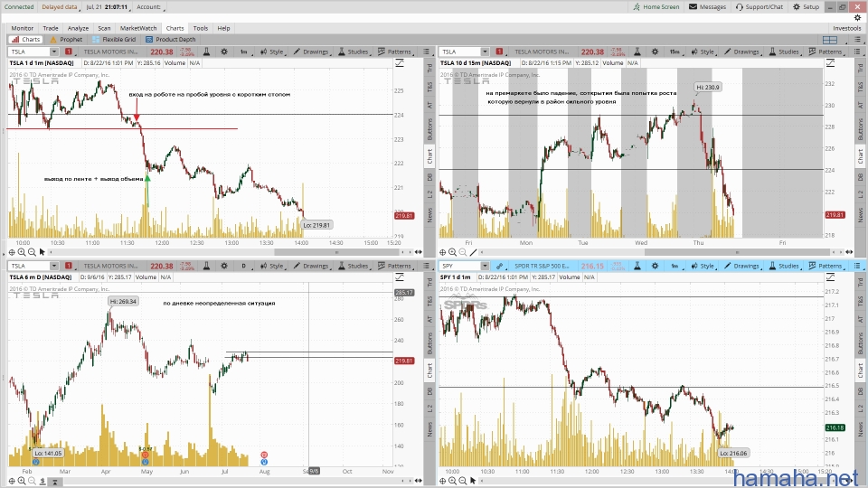Open chart settings gear in TSLA 1m chart
The height and width of the screenshot is (488, 868).
pyautogui.click(x=223, y=52)
